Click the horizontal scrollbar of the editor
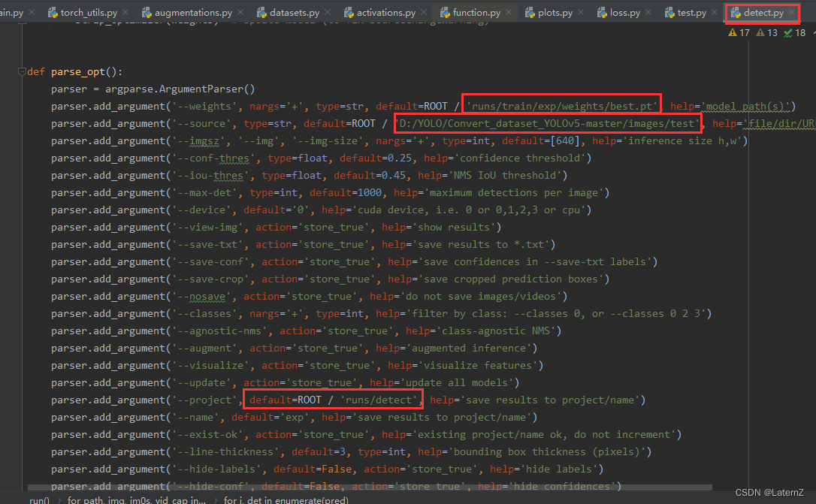Viewport: 816px width, 504px height. coord(370,488)
